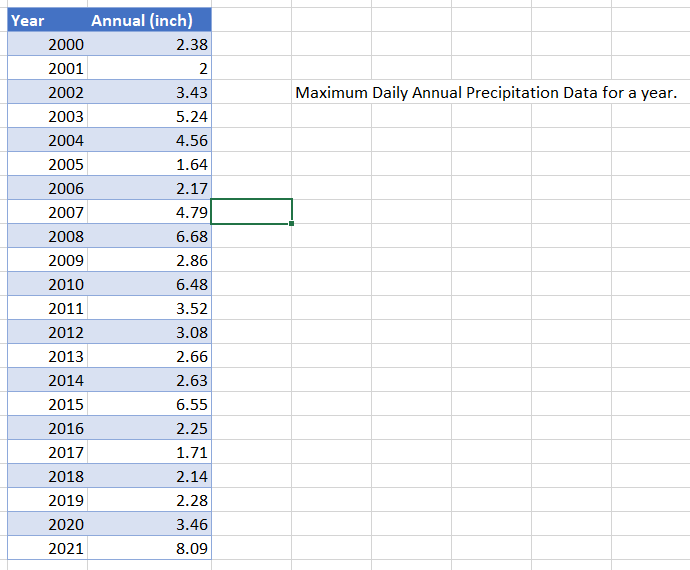Screen dimensions: 690x570
Task: Click the cell with value 5.24
Action: (149, 116)
